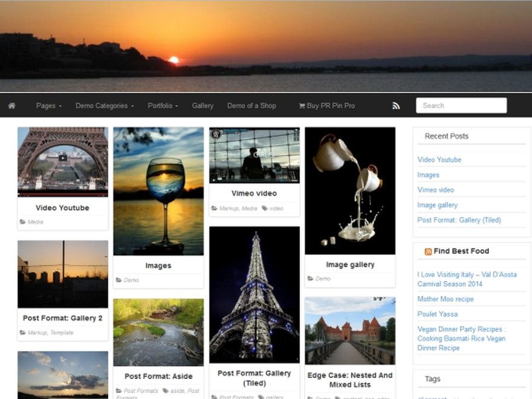Open the Find Best Food feed title
The width and height of the screenshot is (532, 399).
point(461,251)
